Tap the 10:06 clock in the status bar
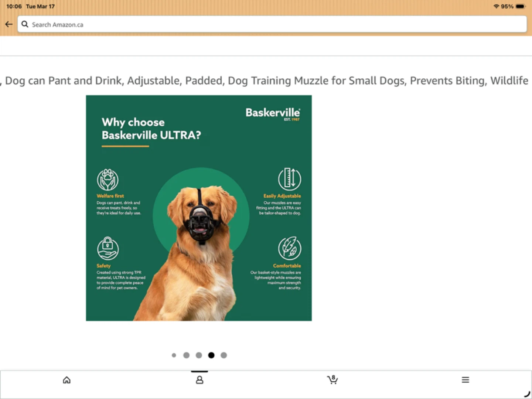The image size is (532, 399). click(x=14, y=6)
